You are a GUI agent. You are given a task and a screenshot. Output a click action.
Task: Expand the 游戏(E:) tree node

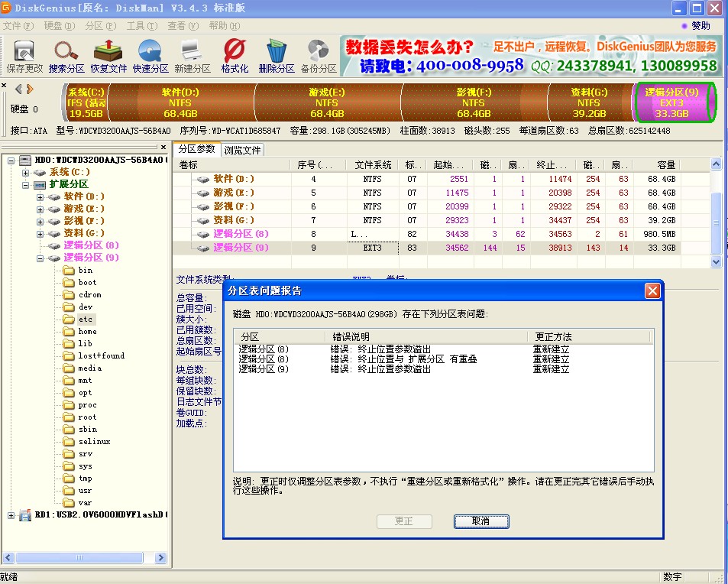tap(40, 209)
